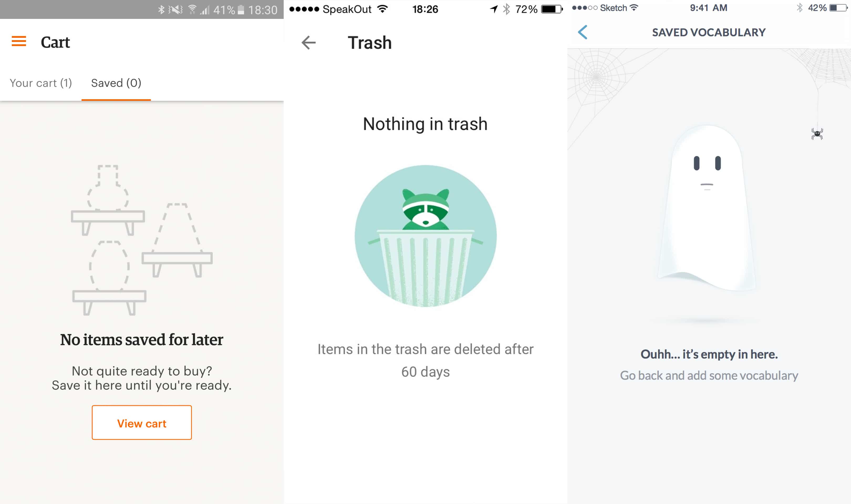Switch to the Your cart (1) tab

(x=41, y=83)
